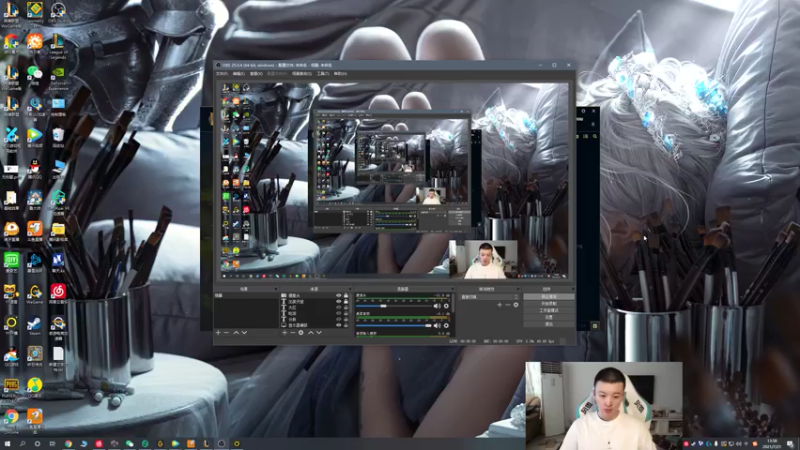Open the File menu in OBS

point(222,74)
